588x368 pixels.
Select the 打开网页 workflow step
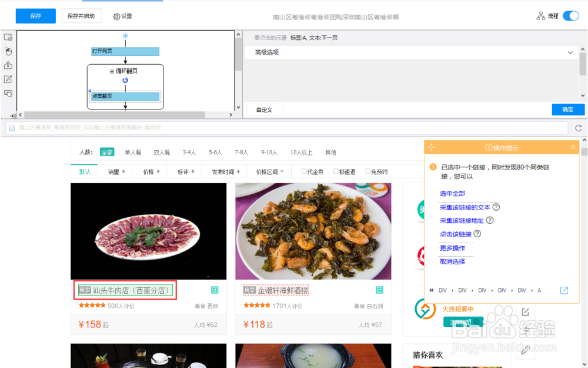125,51
